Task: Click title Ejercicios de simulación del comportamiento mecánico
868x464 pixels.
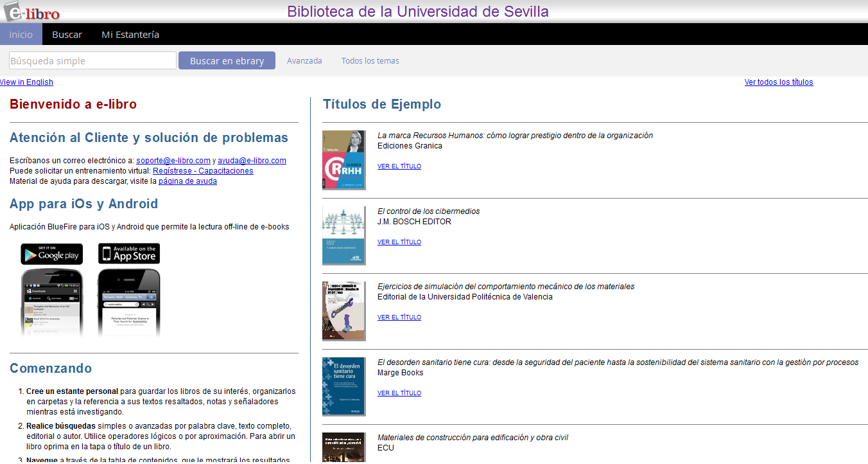Action: click(x=506, y=287)
